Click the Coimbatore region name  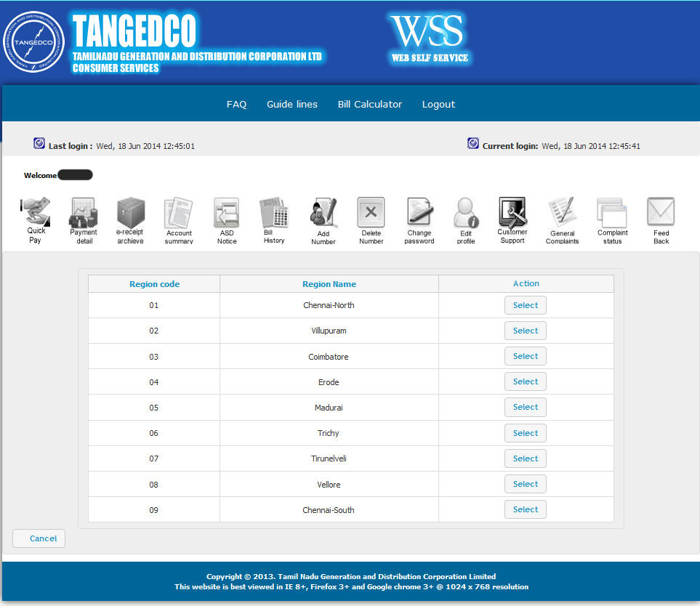tap(328, 357)
